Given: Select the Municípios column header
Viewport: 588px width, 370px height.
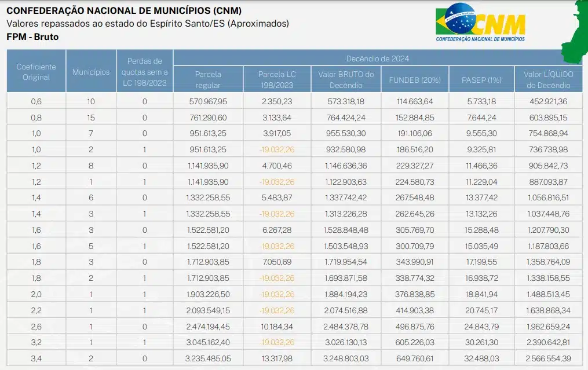Looking at the screenshot, I should click(91, 72).
